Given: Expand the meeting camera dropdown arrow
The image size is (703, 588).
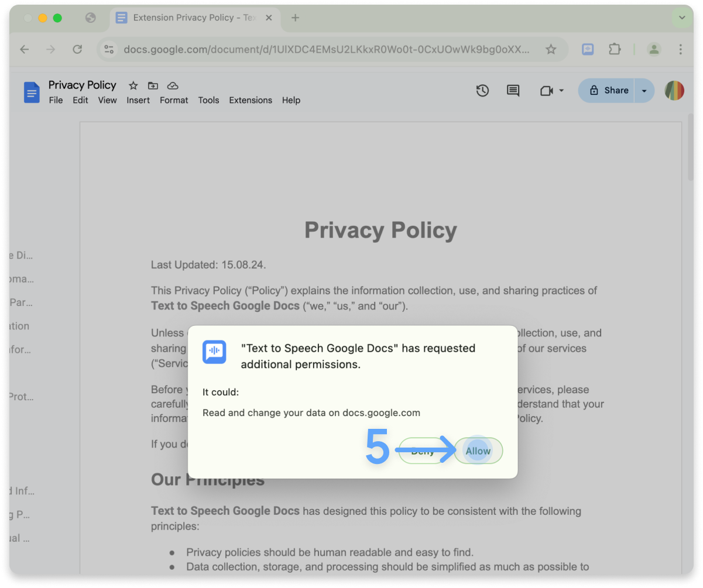Looking at the screenshot, I should (561, 91).
